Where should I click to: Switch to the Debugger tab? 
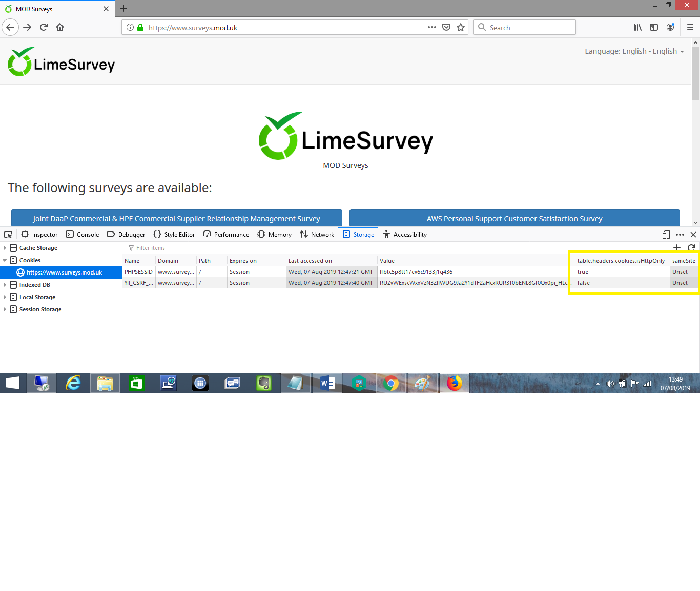[126, 235]
